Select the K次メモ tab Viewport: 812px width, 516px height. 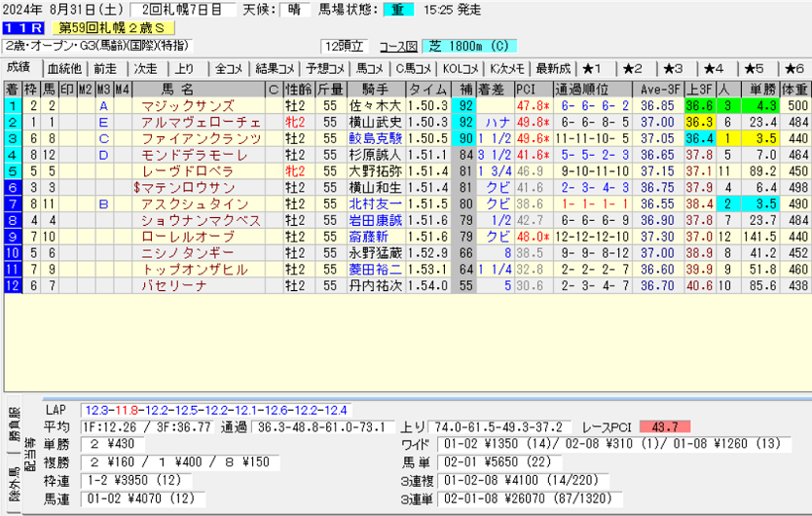click(506, 68)
